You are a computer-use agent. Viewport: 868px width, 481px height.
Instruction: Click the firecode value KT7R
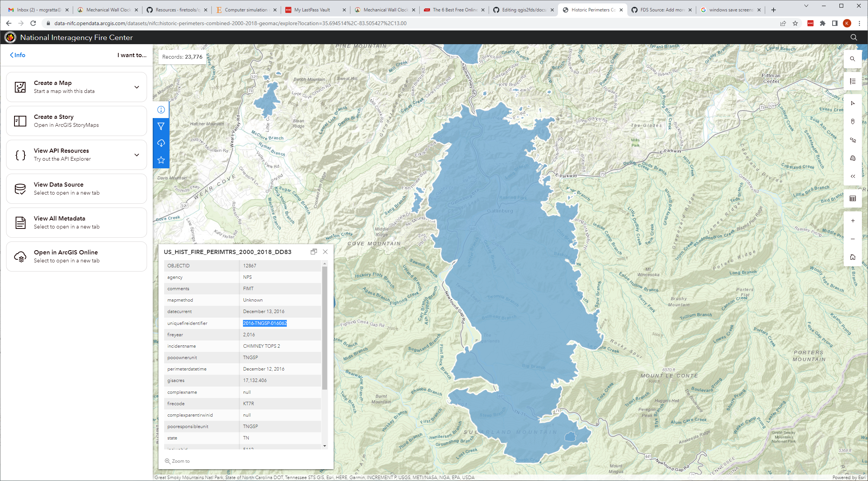248,404
